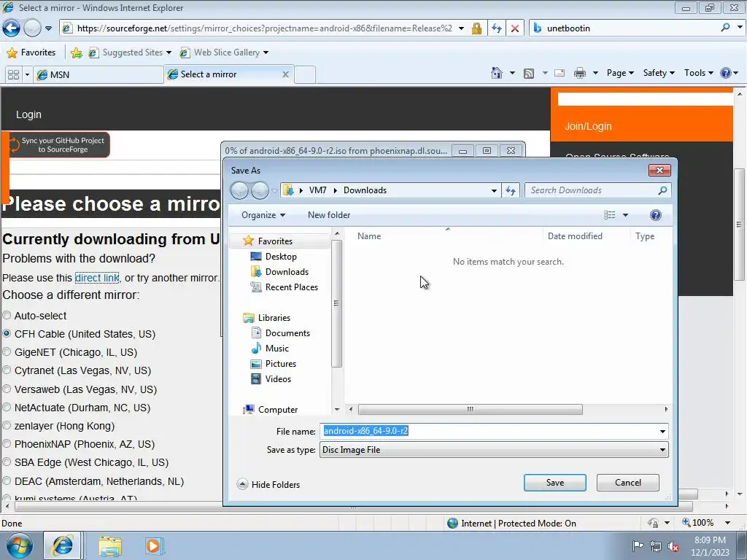Switch to the MSN tab
747x560 pixels.
coord(98,75)
